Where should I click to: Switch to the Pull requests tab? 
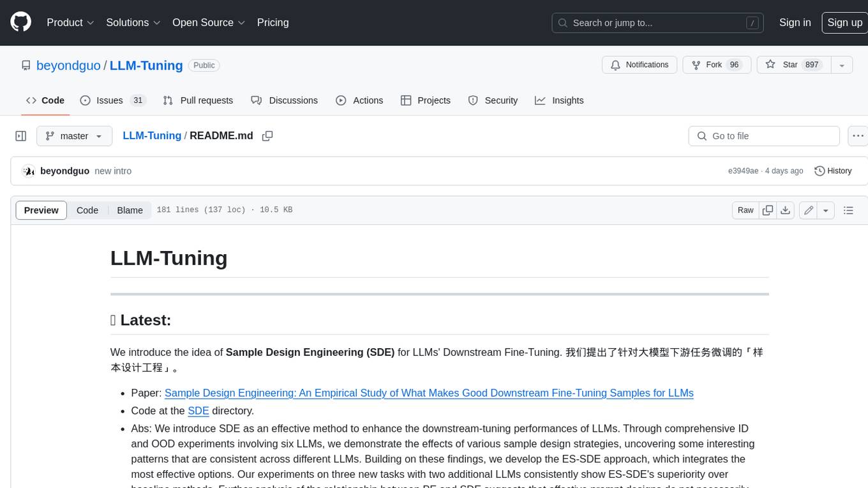point(198,100)
